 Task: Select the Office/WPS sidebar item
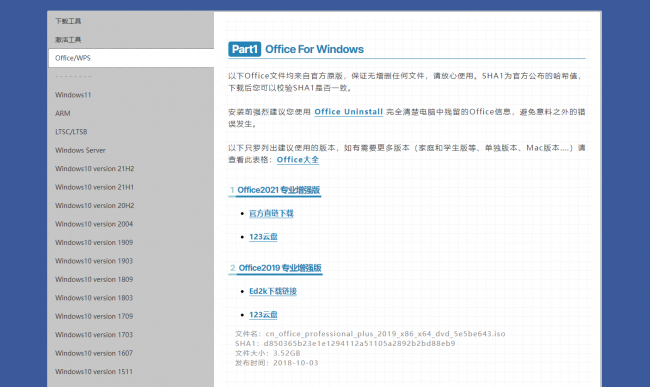131,58
